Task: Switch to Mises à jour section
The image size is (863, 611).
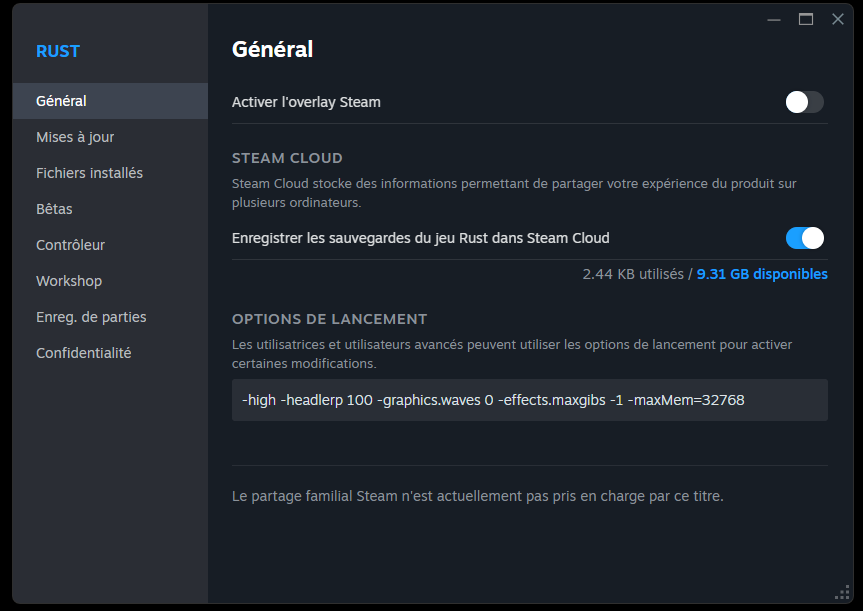Action: pos(75,137)
